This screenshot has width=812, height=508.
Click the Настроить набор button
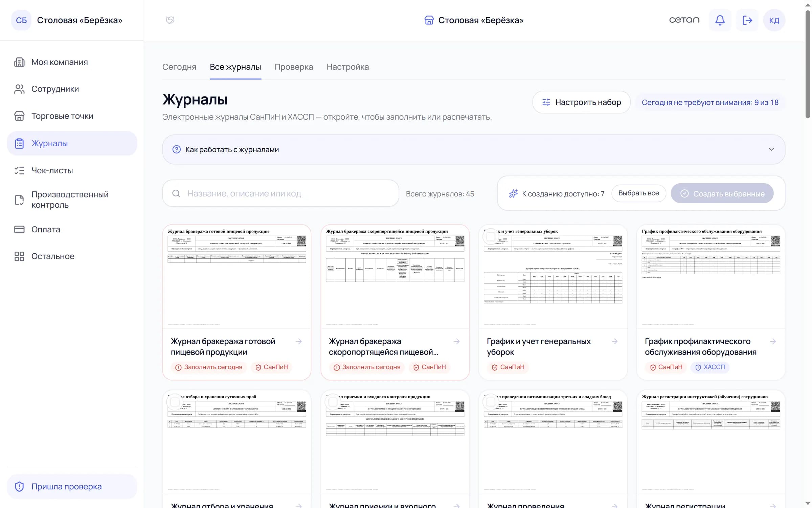click(581, 102)
